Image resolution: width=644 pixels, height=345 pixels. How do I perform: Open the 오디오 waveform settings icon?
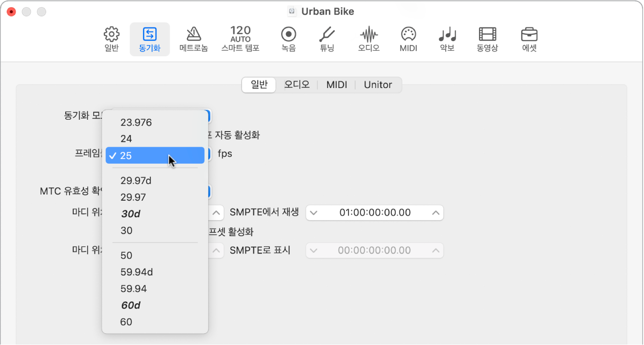click(x=368, y=39)
